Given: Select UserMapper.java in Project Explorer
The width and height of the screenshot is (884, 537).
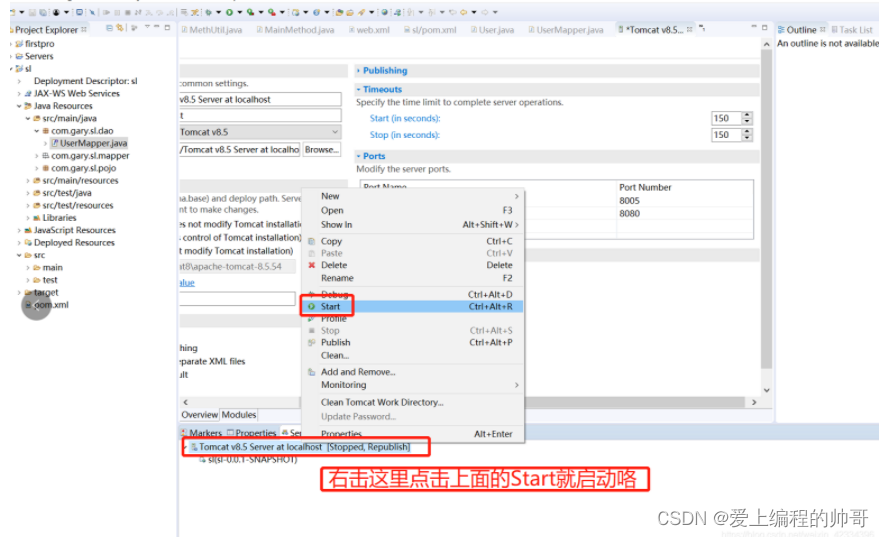Looking at the screenshot, I should coord(89,143).
